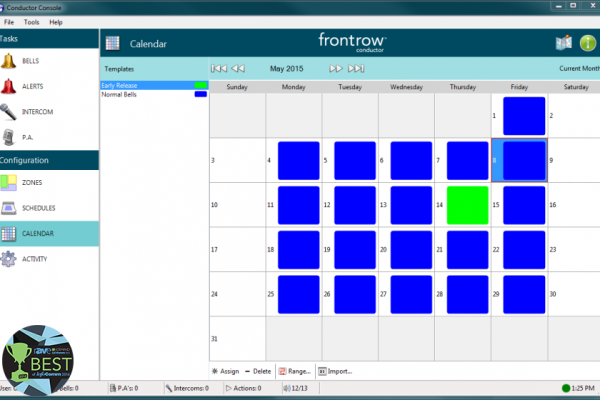The width and height of the screenshot is (600, 400).
Task: Select the May 12 schedule block
Action: tap(355, 205)
